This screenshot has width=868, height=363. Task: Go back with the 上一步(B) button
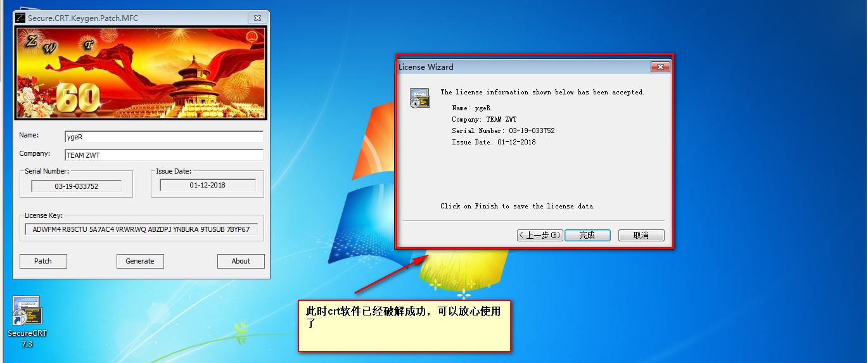tap(540, 235)
